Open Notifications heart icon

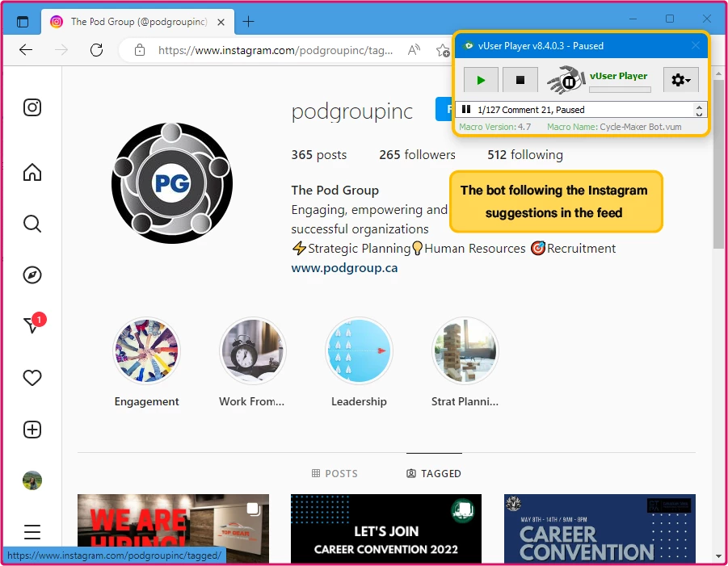tap(32, 378)
